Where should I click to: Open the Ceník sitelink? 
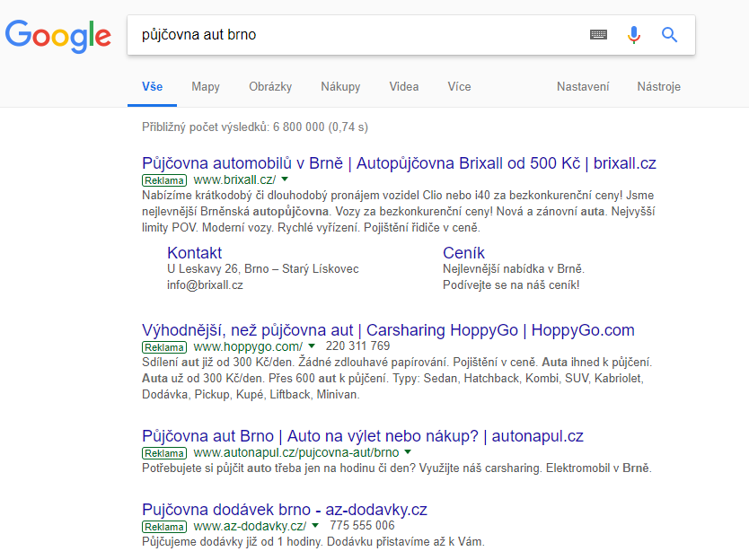tap(463, 252)
